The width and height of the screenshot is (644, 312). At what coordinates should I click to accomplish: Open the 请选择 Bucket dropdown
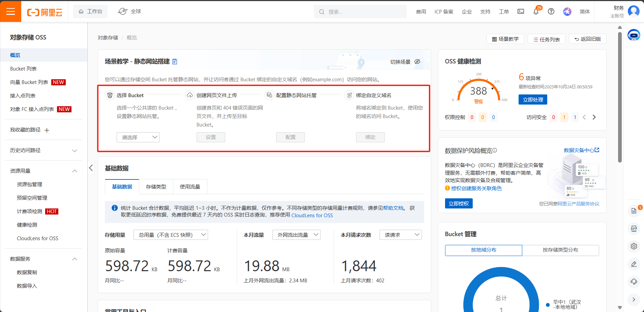138,137
